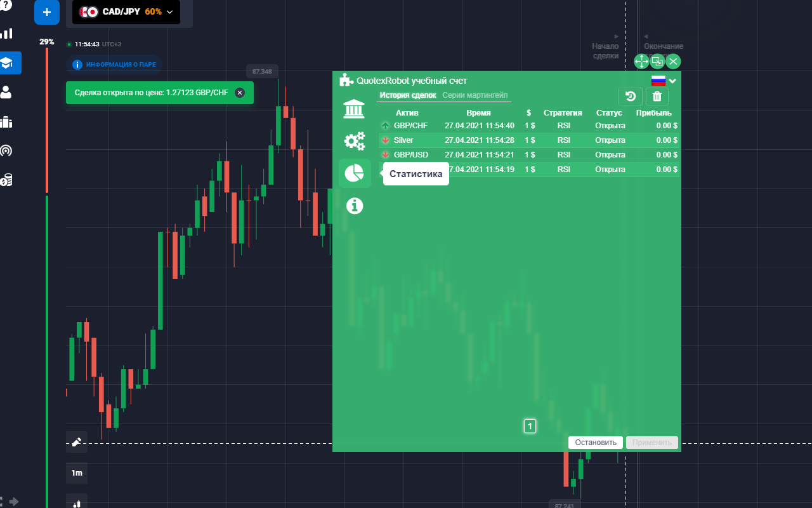Expand the language dropdown chevron
Image resolution: width=812 pixels, height=508 pixels.
coord(672,81)
